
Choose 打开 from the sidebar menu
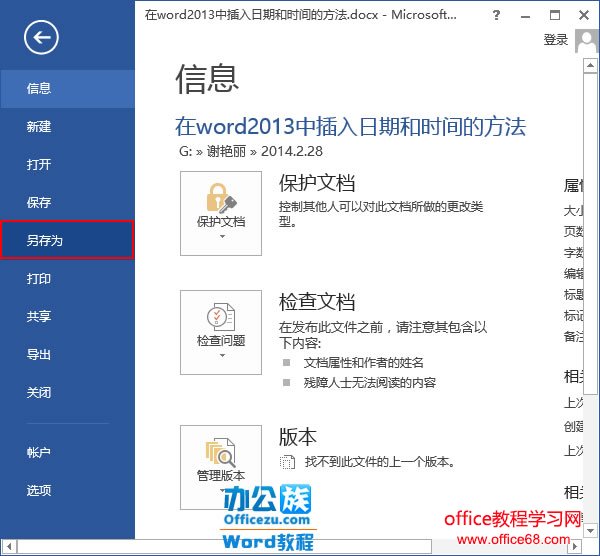(67, 165)
